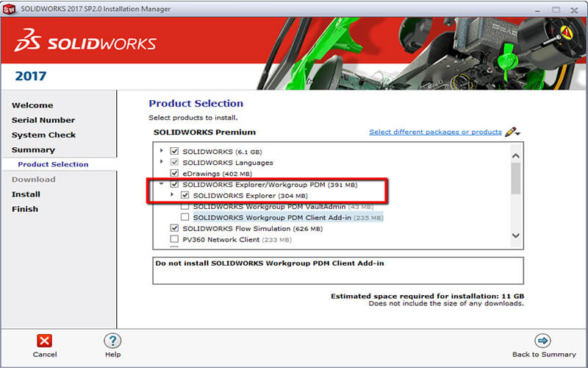Expand the SOLIDWORKS (6.1 GB) tree node
The width and height of the screenshot is (588, 368).
click(x=161, y=151)
